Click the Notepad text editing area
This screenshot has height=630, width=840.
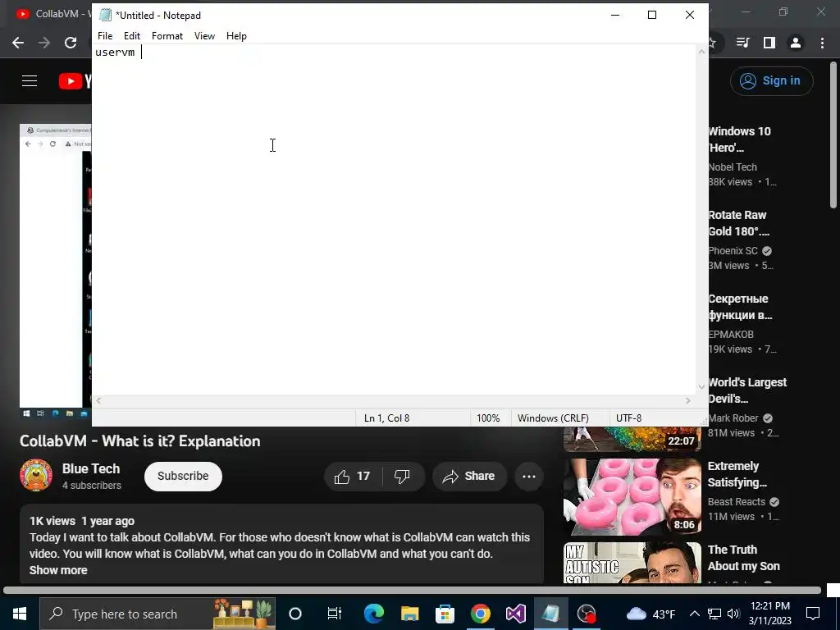pos(395,220)
